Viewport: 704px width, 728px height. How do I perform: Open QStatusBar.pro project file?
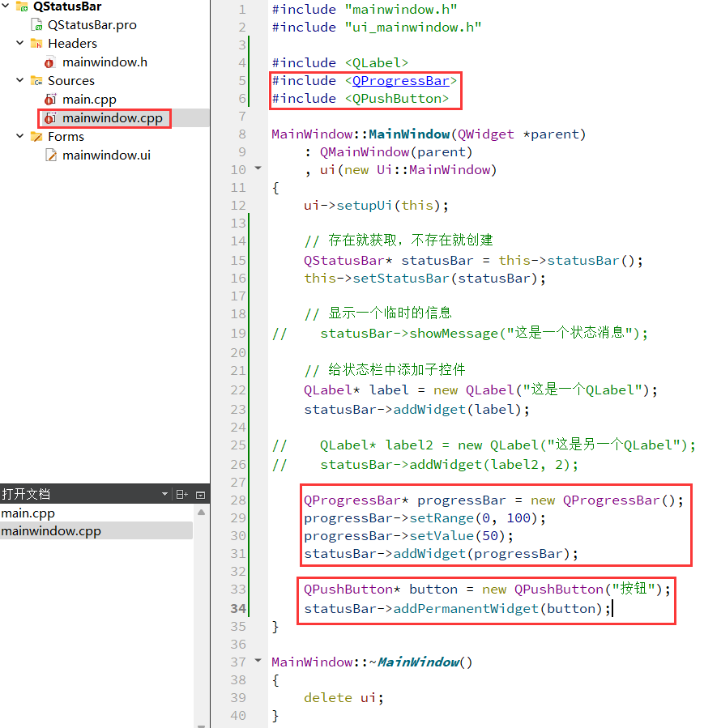point(92,24)
